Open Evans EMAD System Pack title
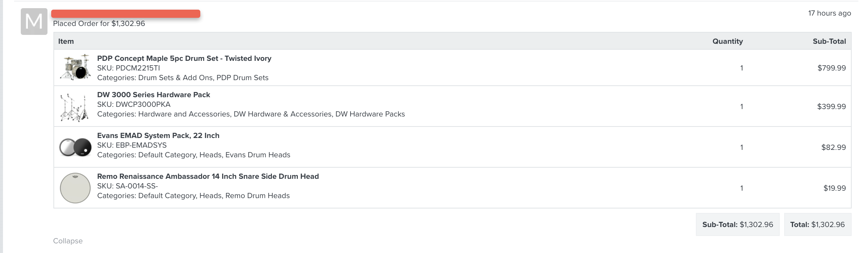 point(158,135)
